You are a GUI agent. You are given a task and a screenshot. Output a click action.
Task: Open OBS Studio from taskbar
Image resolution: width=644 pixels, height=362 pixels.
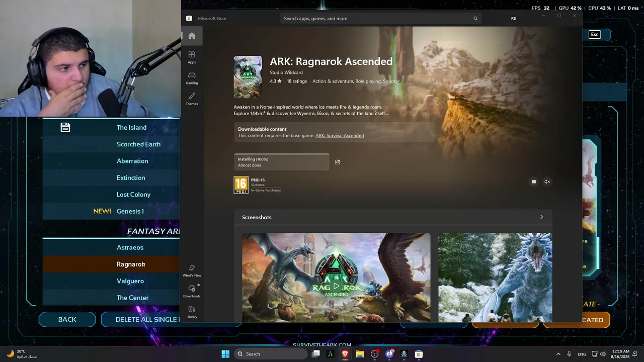coord(374,354)
